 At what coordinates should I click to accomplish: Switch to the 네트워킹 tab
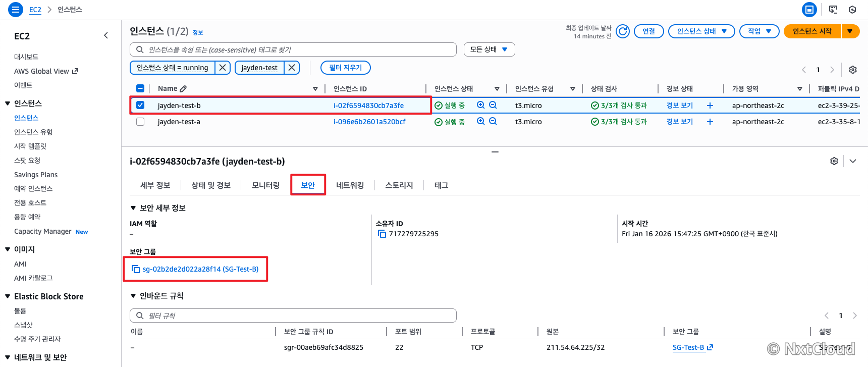[x=350, y=185]
